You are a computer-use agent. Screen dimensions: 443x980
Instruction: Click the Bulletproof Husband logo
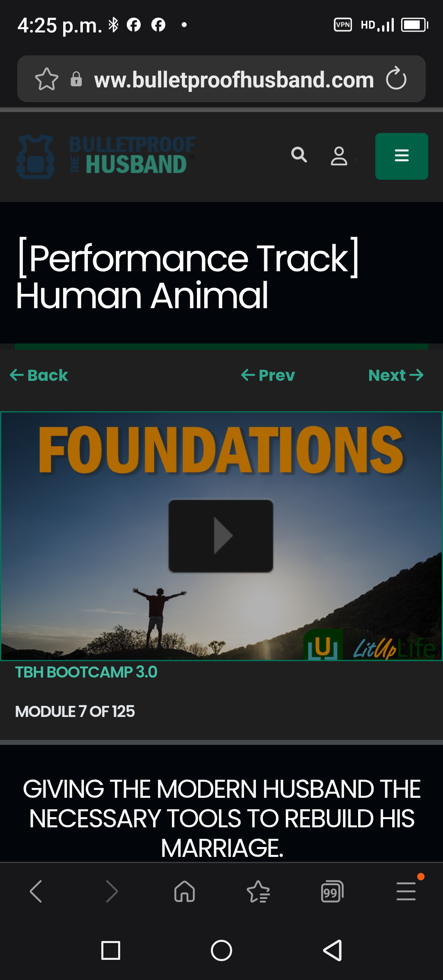click(x=106, y=156)
